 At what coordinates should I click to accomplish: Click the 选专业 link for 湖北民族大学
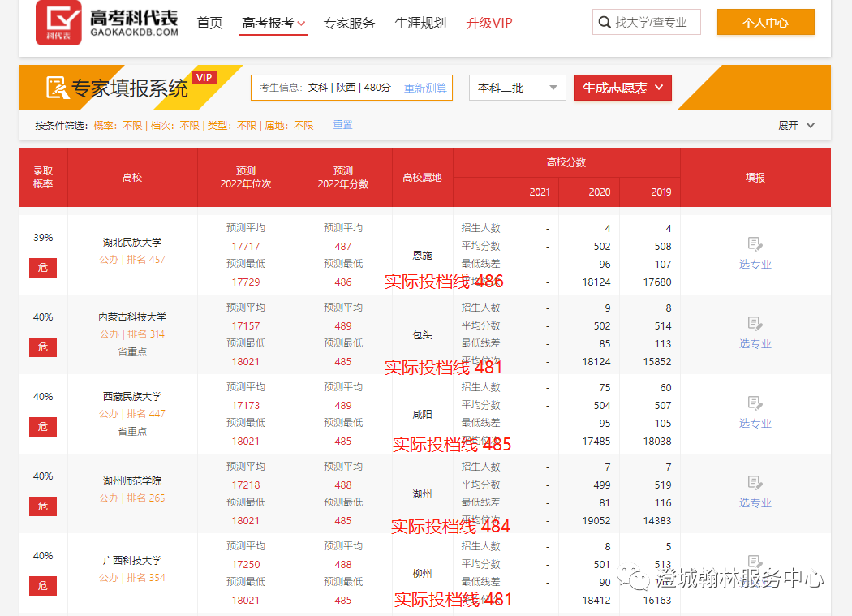[x=755, y=265]
